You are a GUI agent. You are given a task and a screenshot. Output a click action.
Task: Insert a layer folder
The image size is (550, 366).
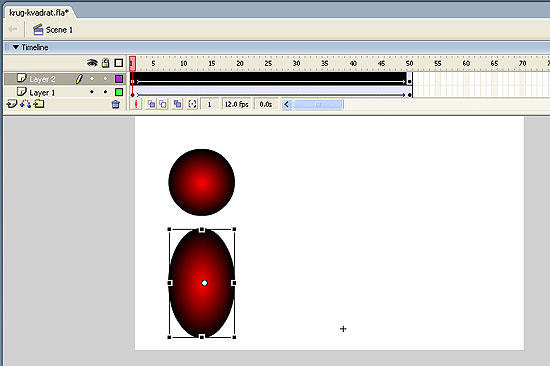click(x=39, y=104)
